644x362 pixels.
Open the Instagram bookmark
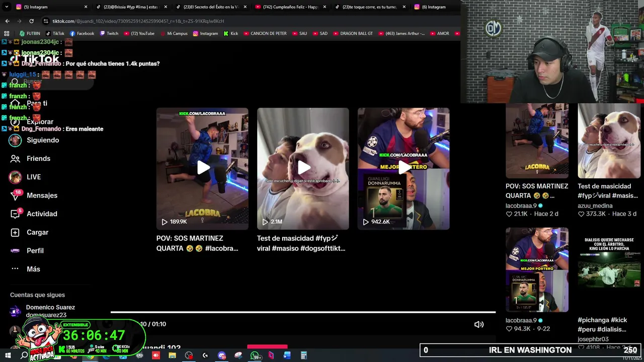[x=205, y=33]
